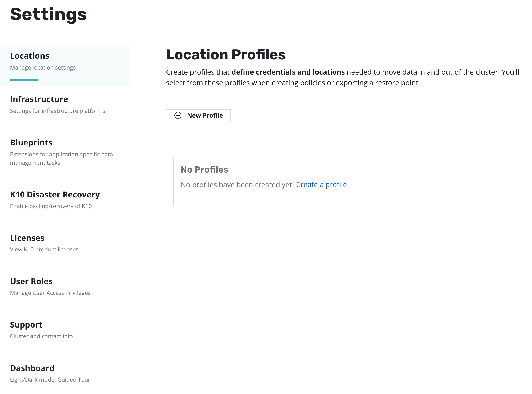Screen dimensions: 532x394
Task: Open the Locations settings section
Action: (x=30, y=56)
